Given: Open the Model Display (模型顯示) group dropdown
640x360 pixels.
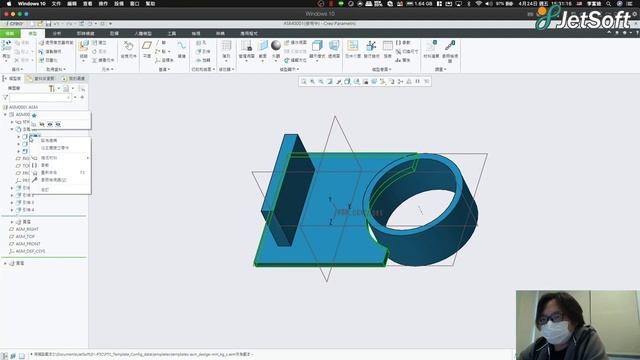Looking at the screenshot, I should (x=289, y=69).
